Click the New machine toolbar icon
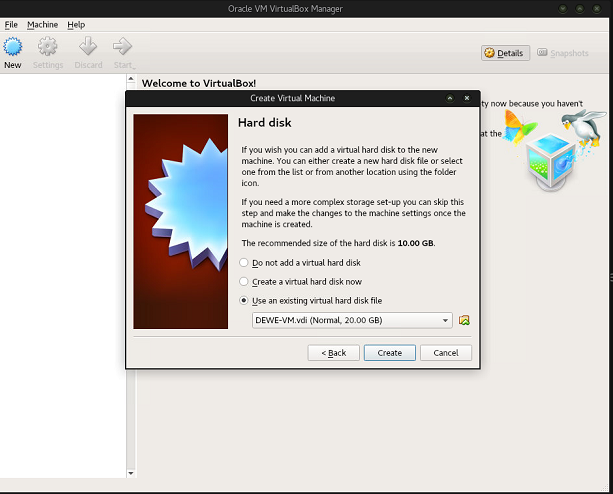Viewport: 613px width, 494px height. [x=13, y=47]
